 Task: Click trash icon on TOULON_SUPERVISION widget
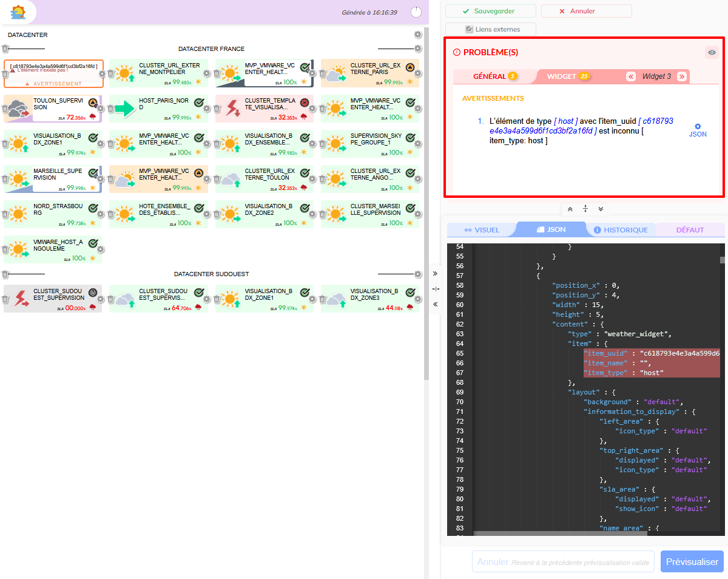coord(5,109)
